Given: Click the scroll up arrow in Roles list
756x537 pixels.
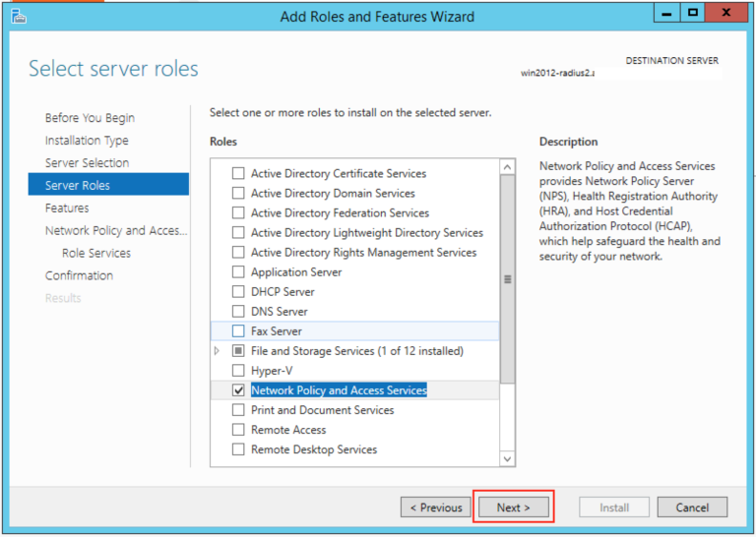Looking at the screenshot, I should 507,167.
